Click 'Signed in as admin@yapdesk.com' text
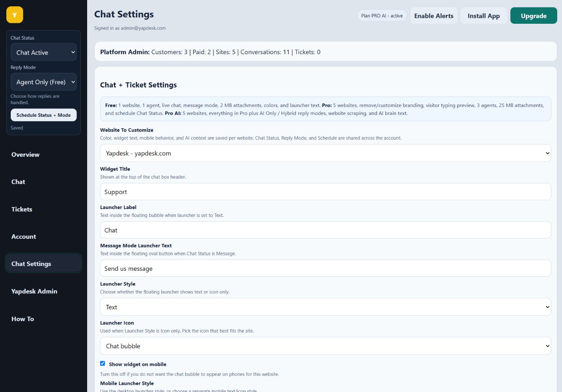Viewport: 562px width, 392px height. pyautogui.click(x=130, y=28)
